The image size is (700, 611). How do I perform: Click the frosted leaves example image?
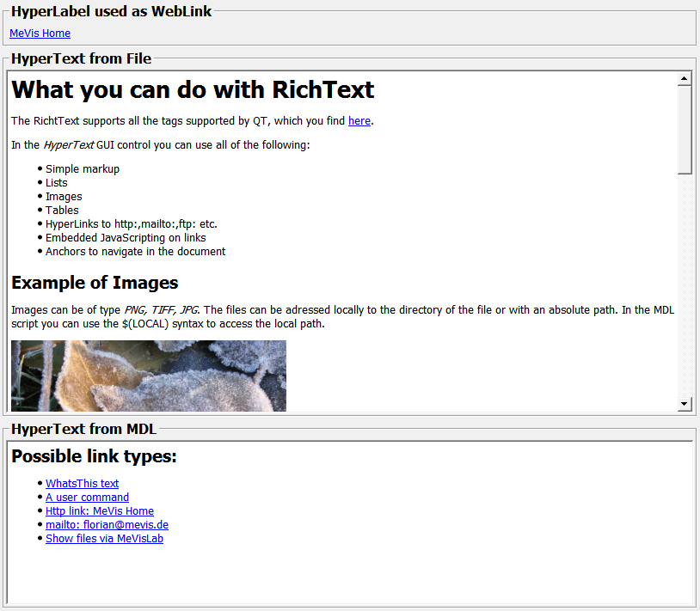tap(148, 376)
